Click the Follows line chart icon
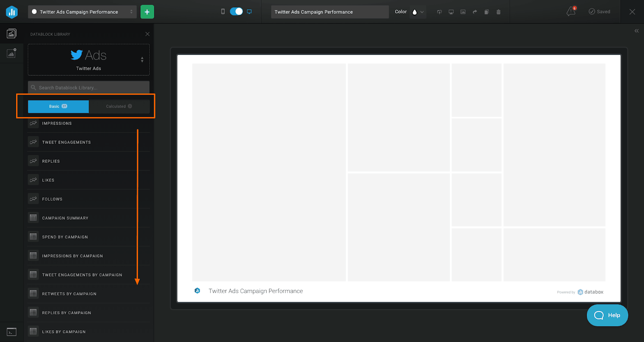644x342 pixels. pyautogui.click(x=33, y=199)
